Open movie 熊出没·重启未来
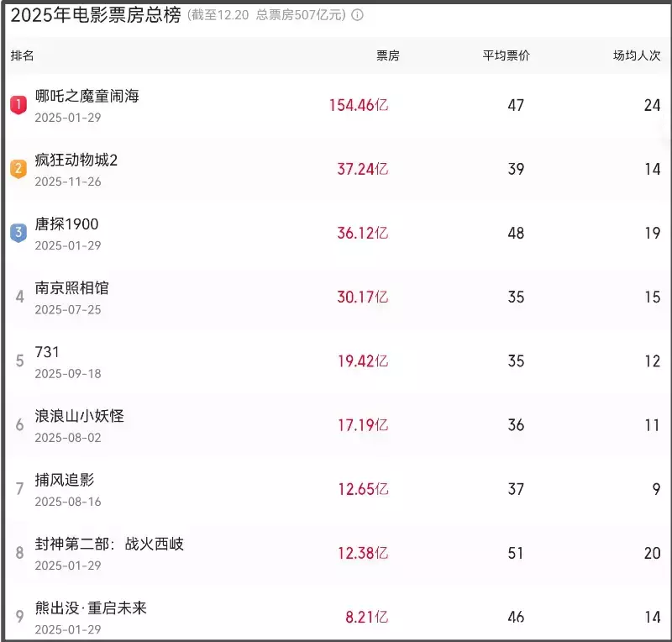Viewport: 672px width, 642px height. coord(91,608)
